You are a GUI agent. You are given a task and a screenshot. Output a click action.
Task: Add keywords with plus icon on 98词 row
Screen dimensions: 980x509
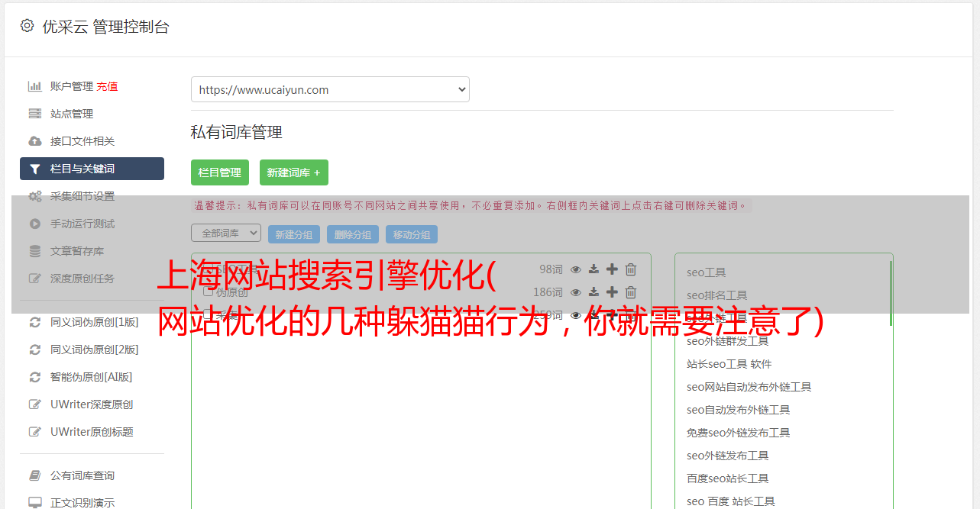point(612,269)
